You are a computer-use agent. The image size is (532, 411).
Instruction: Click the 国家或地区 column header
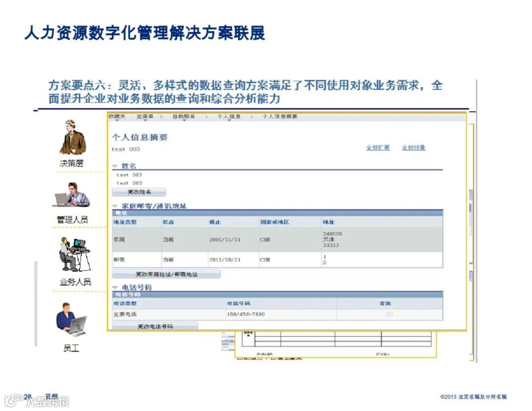[275, 222]
